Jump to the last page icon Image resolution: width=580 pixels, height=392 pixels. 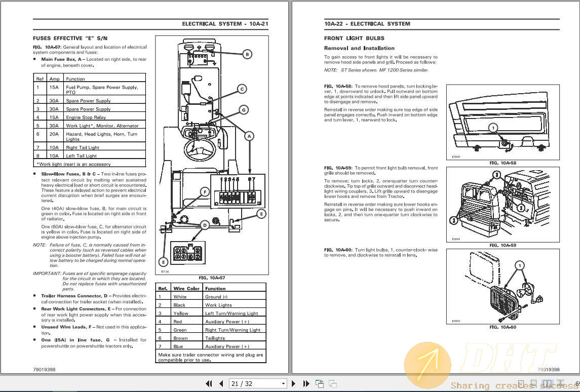[306, 383]
